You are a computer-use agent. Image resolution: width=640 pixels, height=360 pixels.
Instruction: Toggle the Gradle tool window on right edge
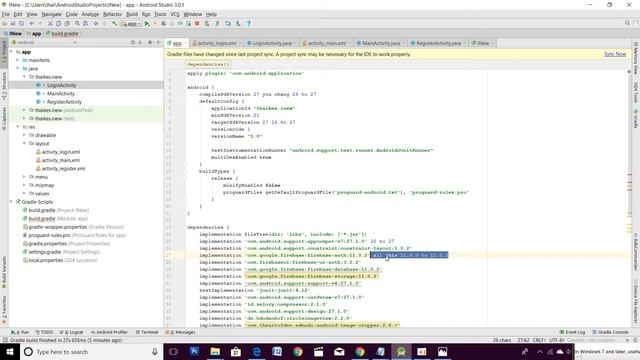pos(636,119)
